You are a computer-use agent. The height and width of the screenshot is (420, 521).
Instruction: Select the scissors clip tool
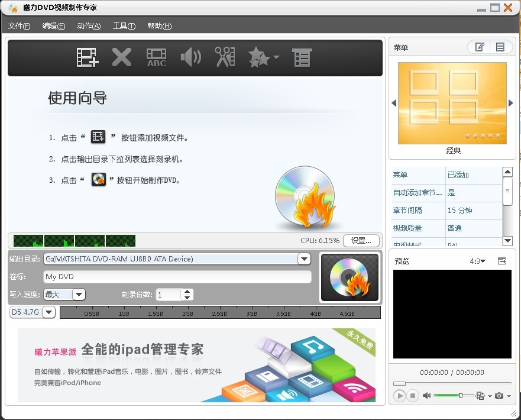225,57
